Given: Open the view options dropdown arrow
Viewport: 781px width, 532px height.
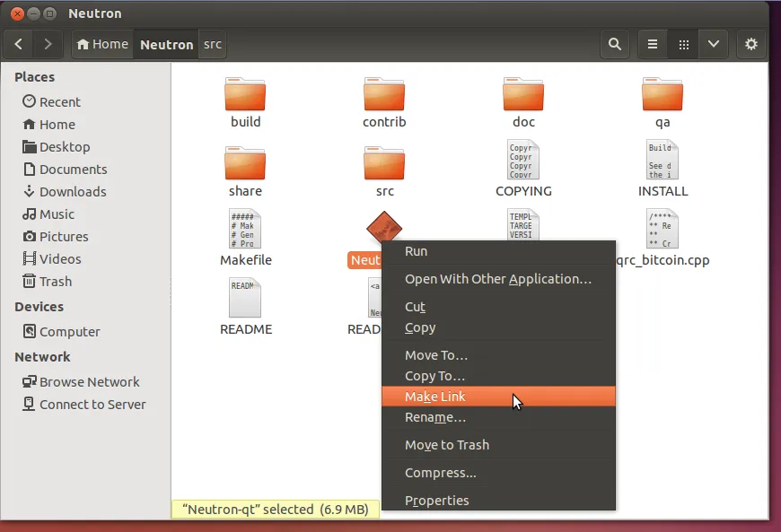Looking at the screenshot, I should pyautogui.click(x=714, y=44).
